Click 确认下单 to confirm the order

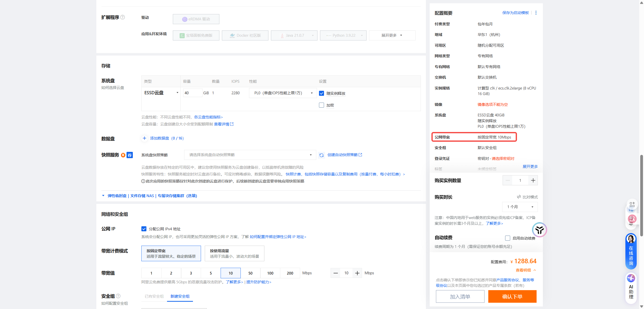[512, 296]
